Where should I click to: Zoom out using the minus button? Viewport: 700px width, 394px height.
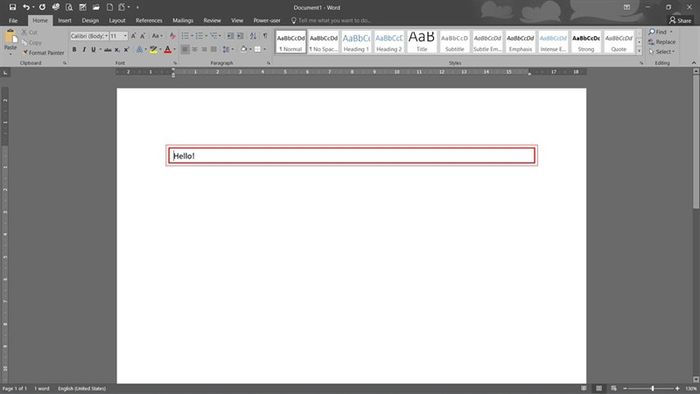[625, 388]
